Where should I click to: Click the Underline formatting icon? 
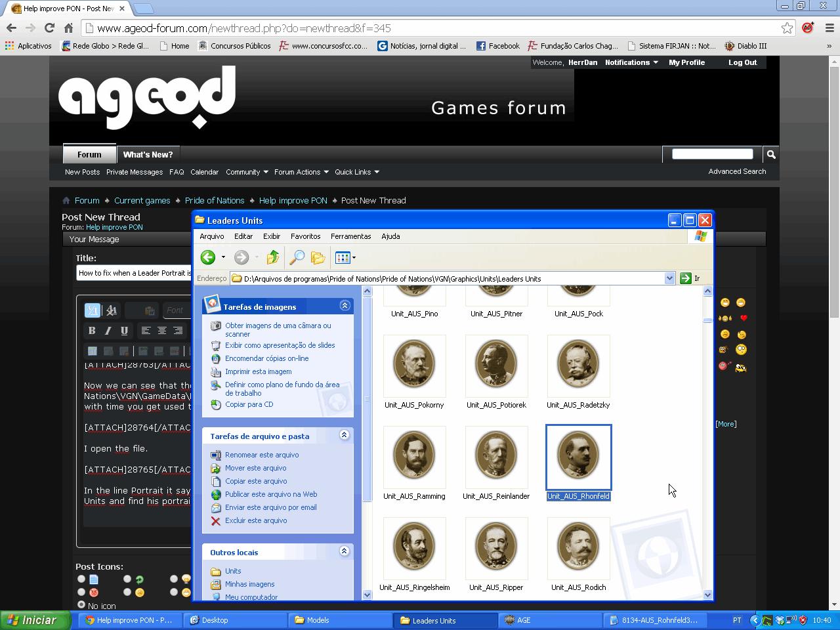[124, 331]
